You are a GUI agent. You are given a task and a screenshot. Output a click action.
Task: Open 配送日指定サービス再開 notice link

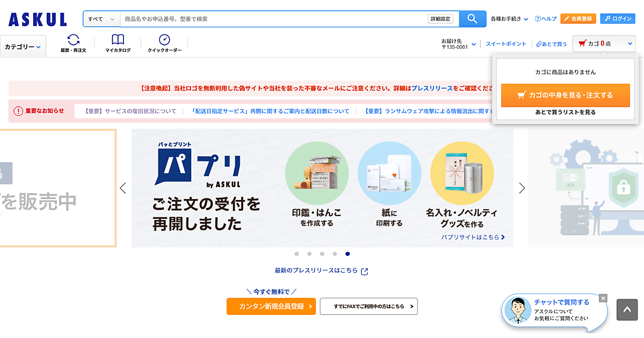pyautogui.click(x=270, y=111)
